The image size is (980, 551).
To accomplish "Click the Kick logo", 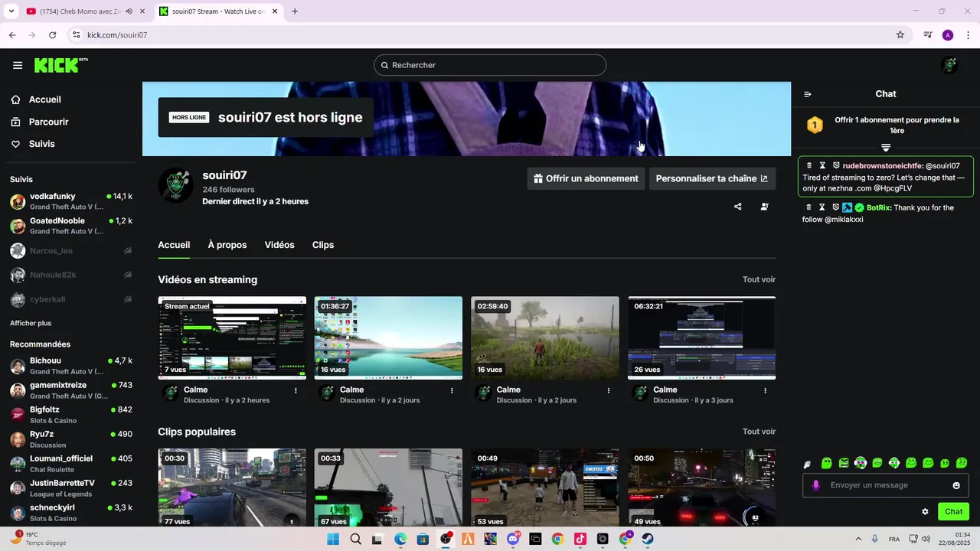I will (x=60, y=65).
